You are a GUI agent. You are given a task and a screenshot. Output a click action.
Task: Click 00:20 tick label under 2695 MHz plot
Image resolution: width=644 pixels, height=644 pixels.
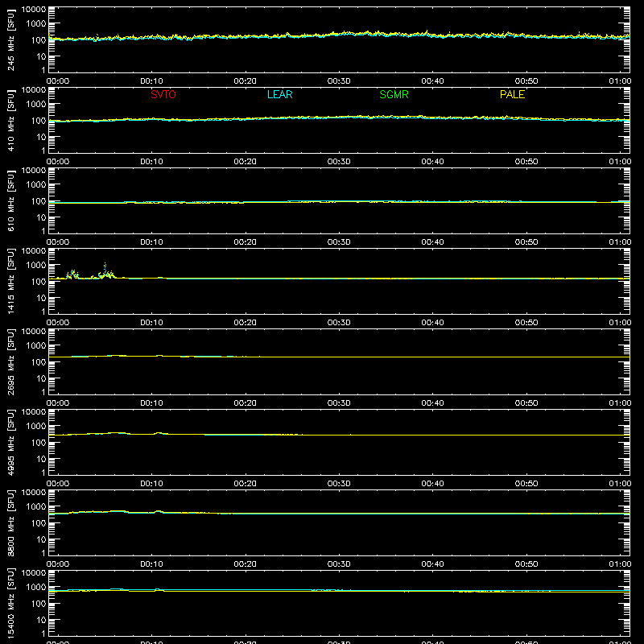(x=246, y=403)
